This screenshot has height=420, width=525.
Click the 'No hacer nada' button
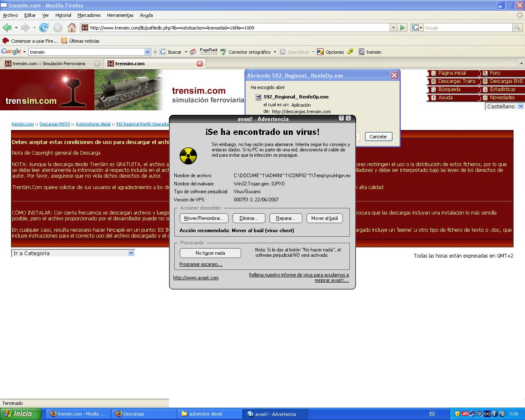(x=210, y=253)
